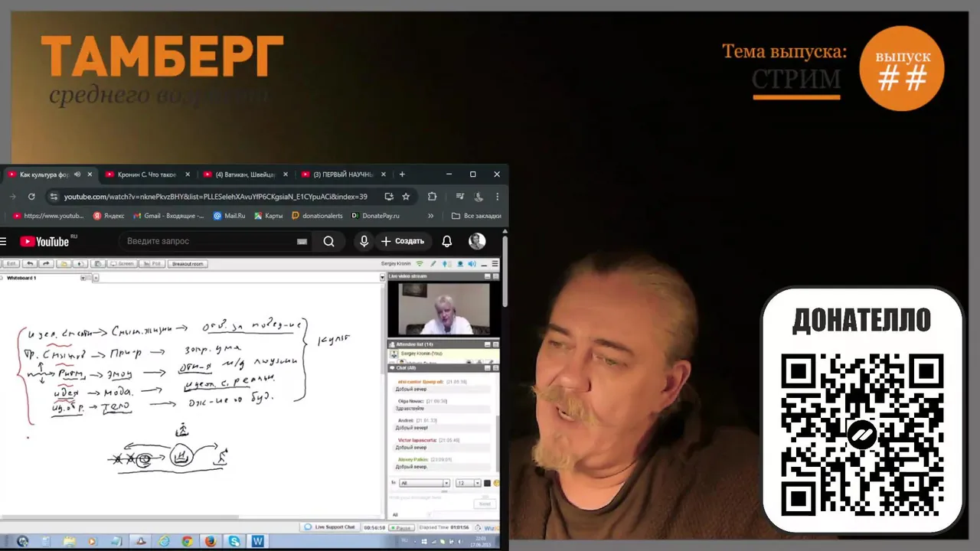Open the 'Все закладки' bookmarks folder

[476, 216]
